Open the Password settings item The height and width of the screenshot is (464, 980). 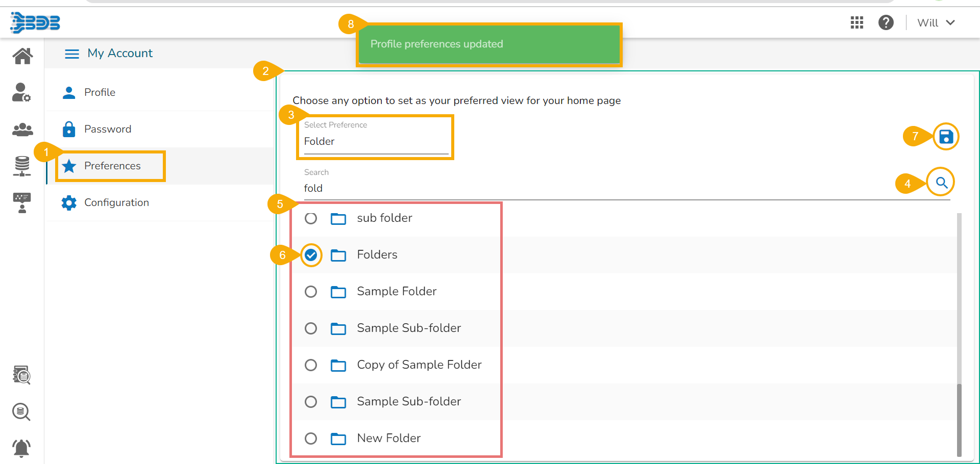(108, 129)
